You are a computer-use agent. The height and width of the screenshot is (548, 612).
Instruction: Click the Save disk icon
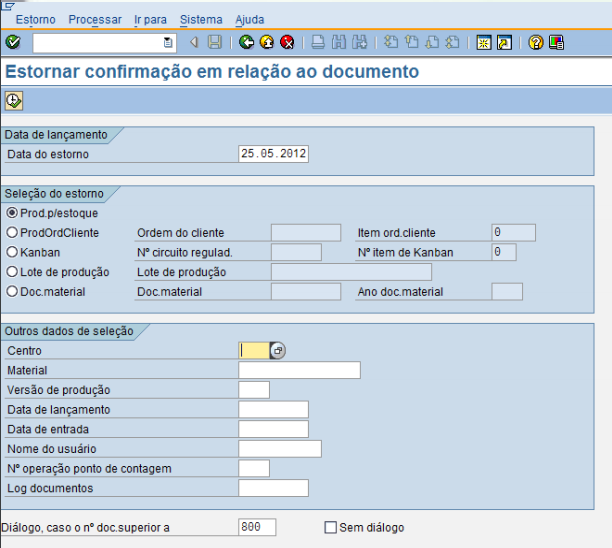click(x=214, y=42)
